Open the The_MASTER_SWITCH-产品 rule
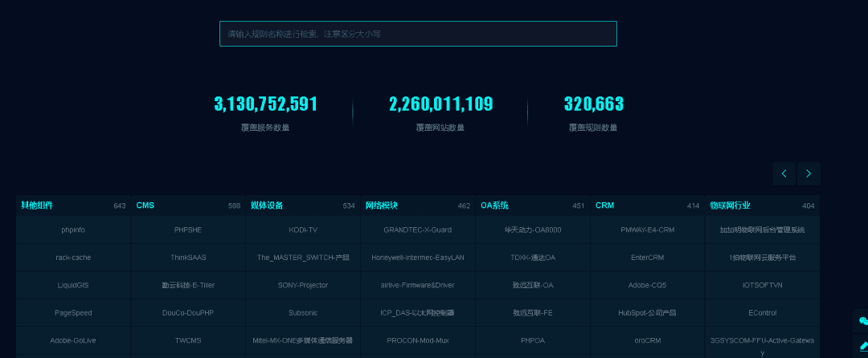The height and width of the screenshot is (358, 868). click(x=303, y=258)
